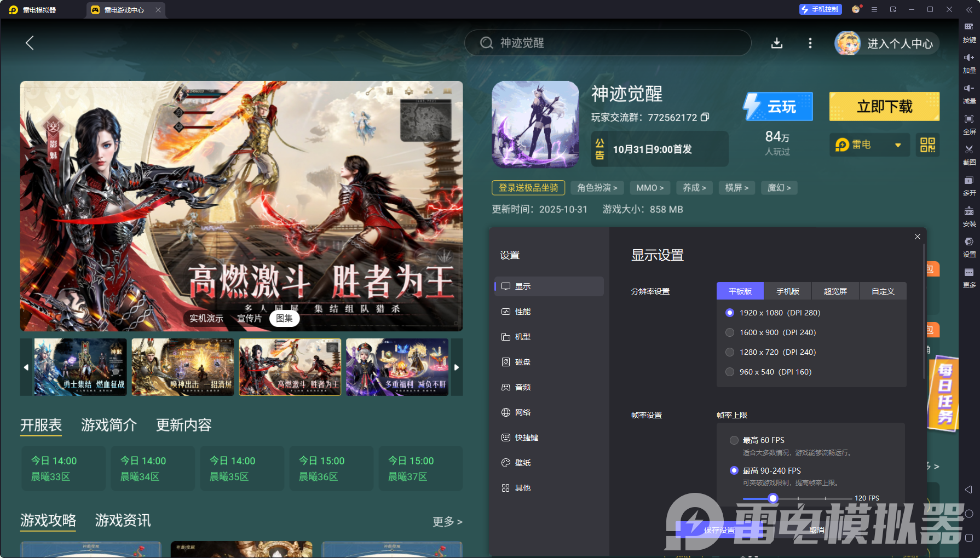Click the carousel right arrow
The image size is (980, 558).
[457, 367]
